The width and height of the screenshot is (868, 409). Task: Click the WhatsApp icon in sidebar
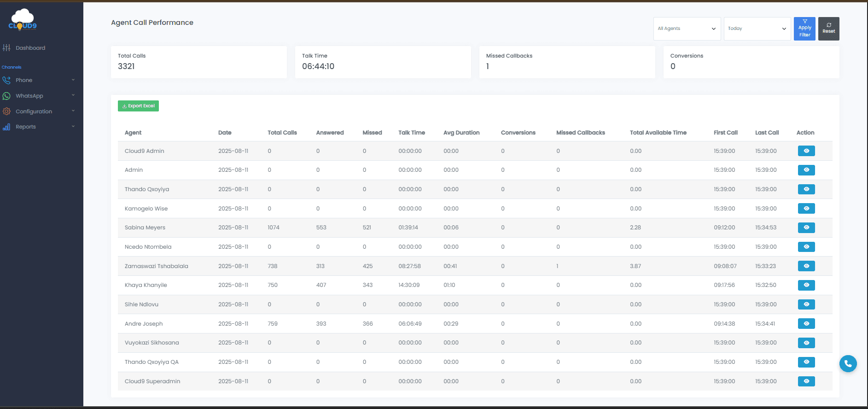[x=6, y=96]
